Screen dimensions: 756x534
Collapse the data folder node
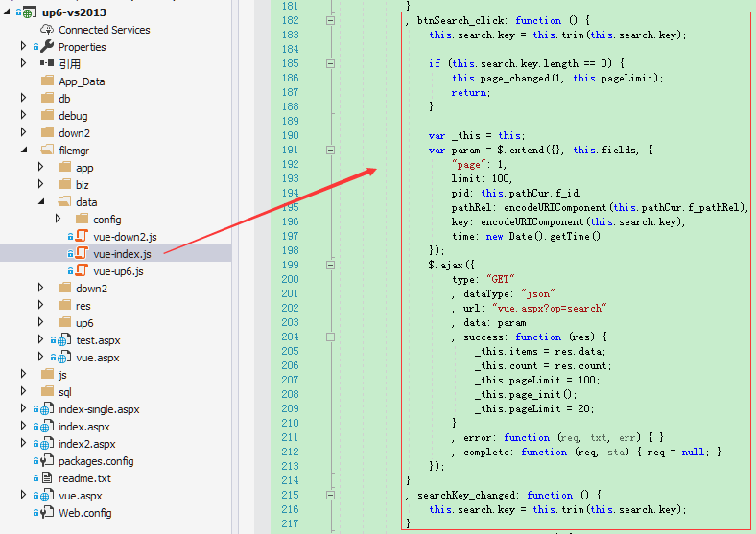pyautogui.click(x=41, y=202)
